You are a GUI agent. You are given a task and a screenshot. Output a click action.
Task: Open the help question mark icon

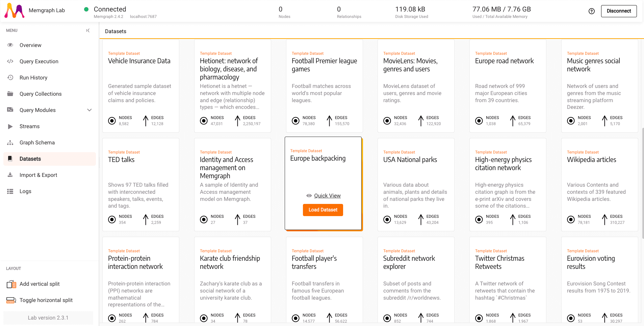(591, 11)
